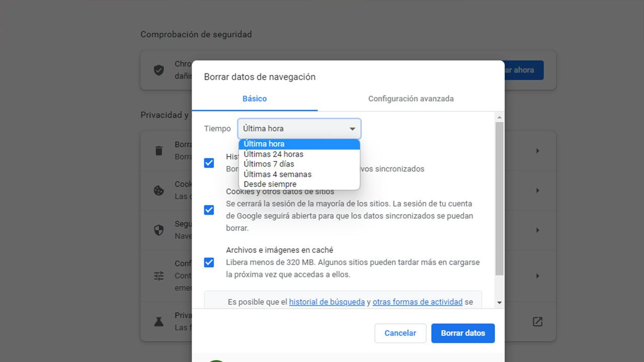Disable Cookies y otros datos de sitios
Viewport: 644px width, 362px height.
pos(209,210)
